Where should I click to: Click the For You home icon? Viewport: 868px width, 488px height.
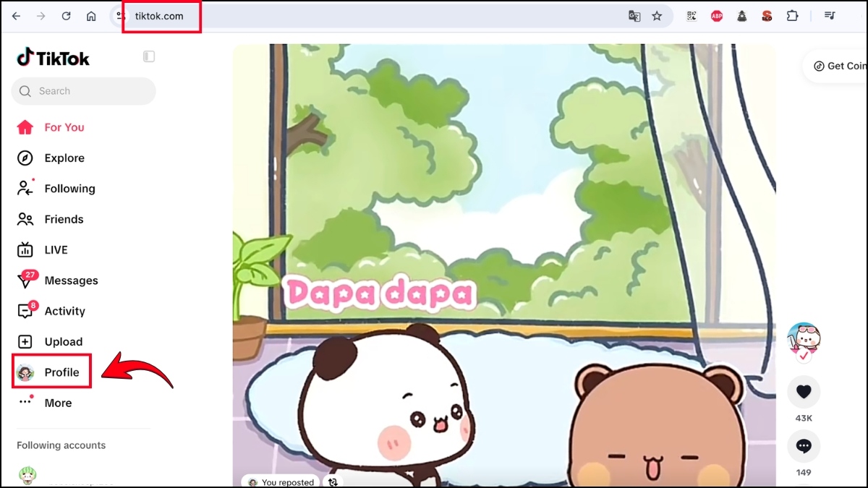tap(25, 127)
